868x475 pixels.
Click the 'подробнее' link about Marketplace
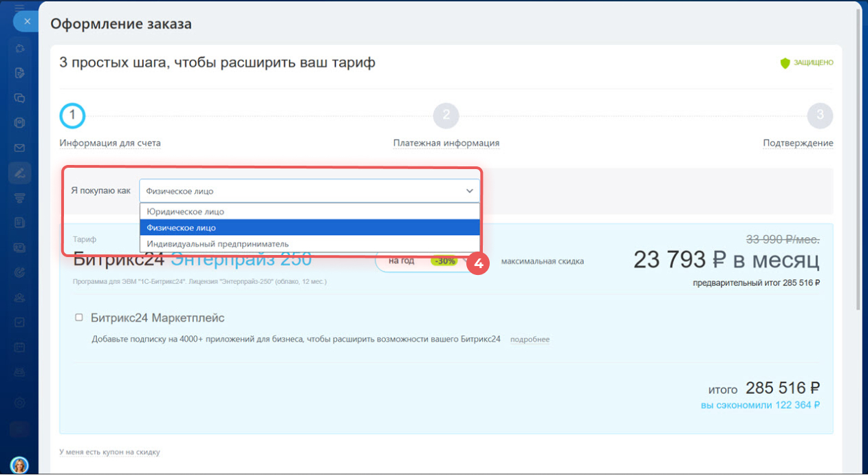point(530,340)
